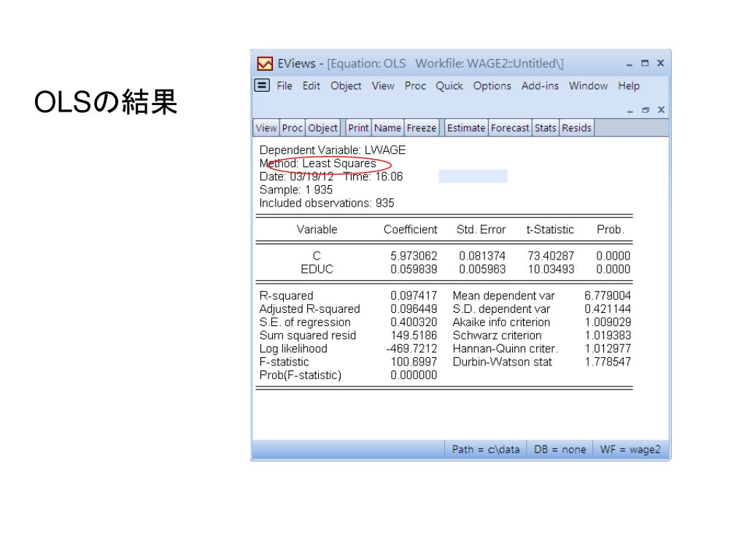Click Log likelihood value -469.7212
The image size is (747, 560).
pyautogui.click(x=411, y=349)
